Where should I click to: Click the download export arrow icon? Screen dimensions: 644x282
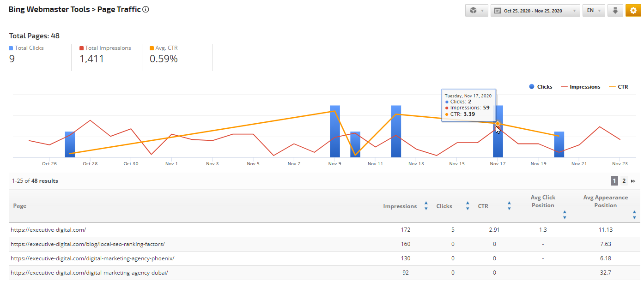[x=615, y=11]
